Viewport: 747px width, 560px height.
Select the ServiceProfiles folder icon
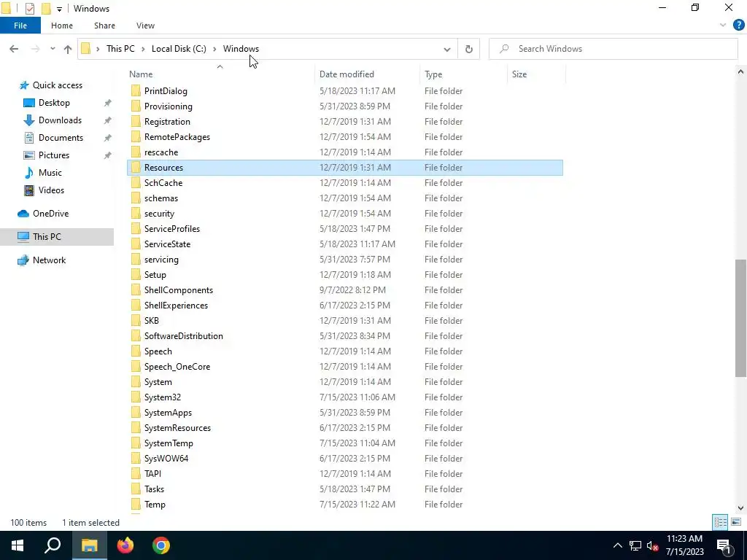(136, 228)
